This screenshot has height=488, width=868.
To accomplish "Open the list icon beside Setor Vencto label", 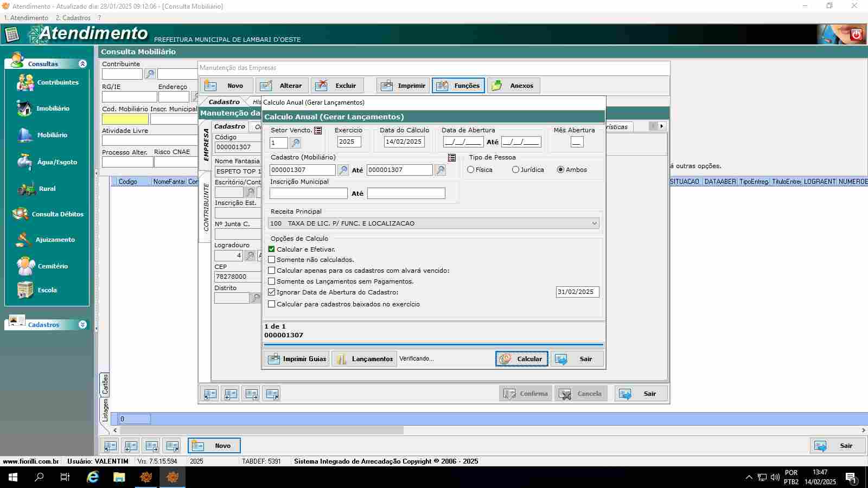I will (x=318, y=131).
